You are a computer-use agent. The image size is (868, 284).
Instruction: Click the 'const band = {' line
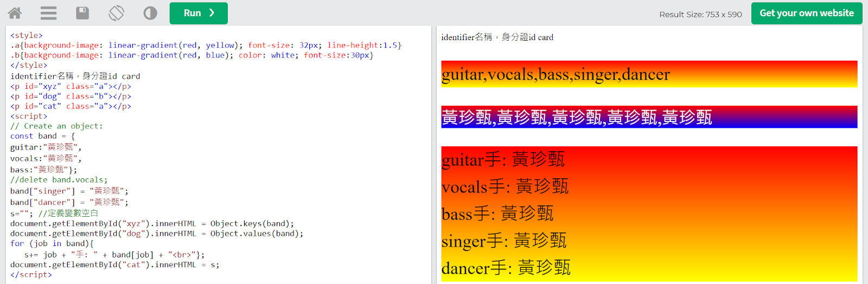point(42,136)
